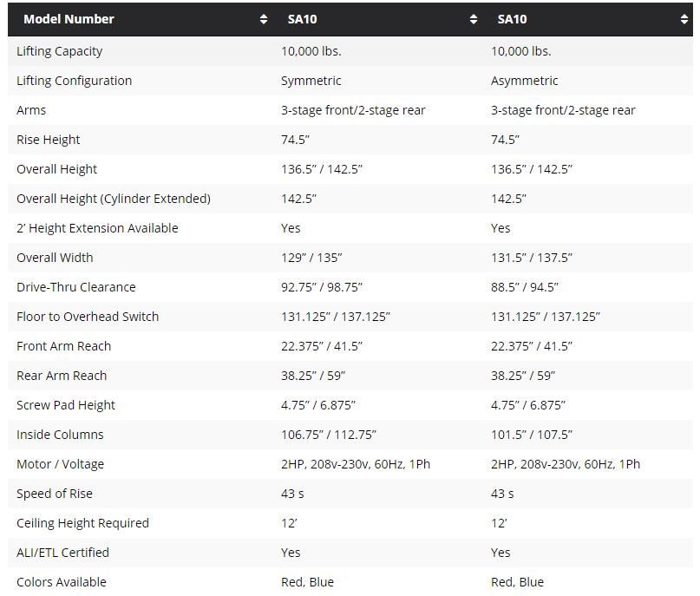
Task: Select the "Symmetric" lifting configuration cell
Action: [311, 81]
